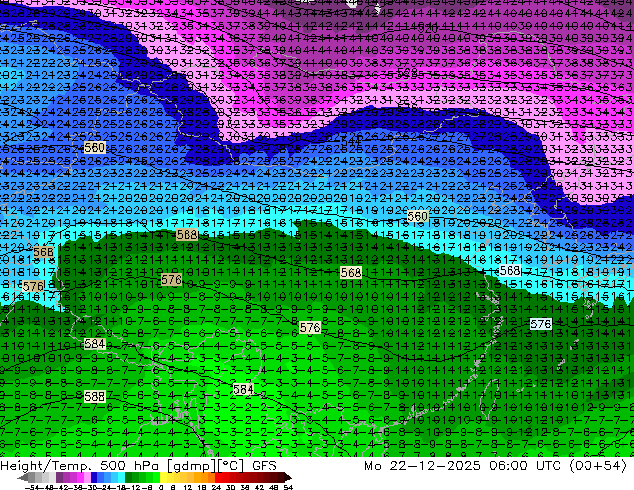Click the weekday "Mo" text
The height and width of the screenshot is (490, 634).
click(372, 466)
